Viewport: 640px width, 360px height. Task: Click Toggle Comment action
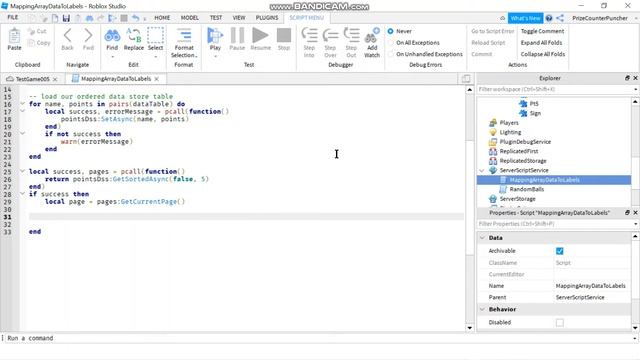pos(542,31)
